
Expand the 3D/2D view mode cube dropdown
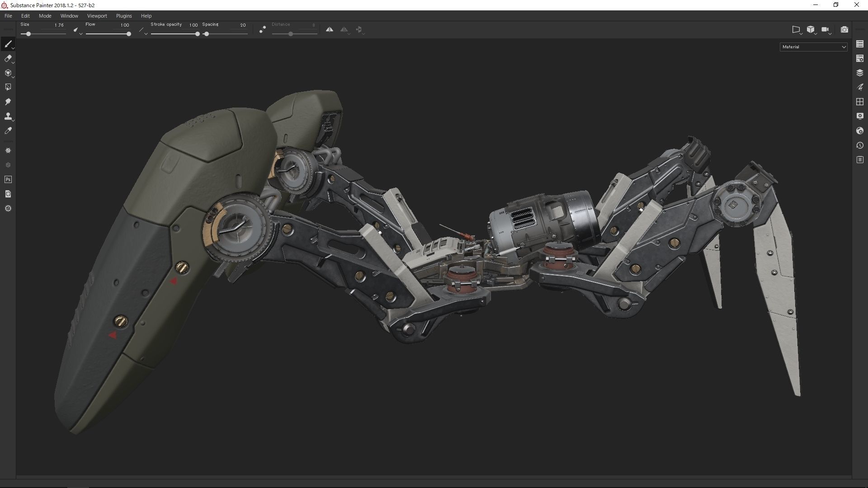[x=816, y=33]
